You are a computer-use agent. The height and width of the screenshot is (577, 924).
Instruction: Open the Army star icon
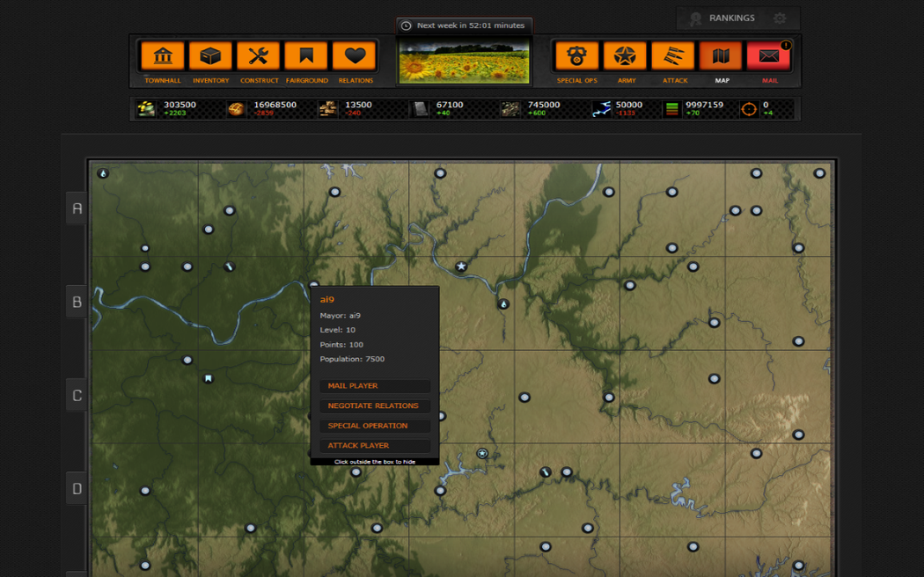coord(625,56)
